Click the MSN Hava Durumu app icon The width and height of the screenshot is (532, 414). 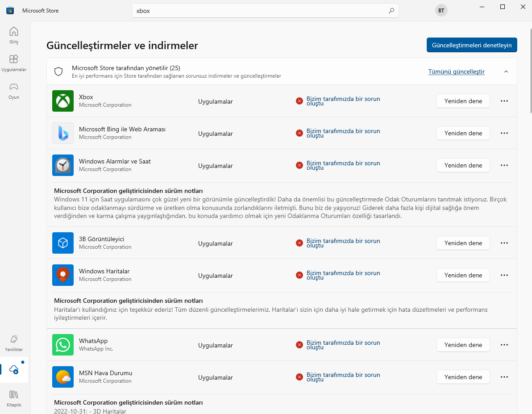click(x=63, y=377)
